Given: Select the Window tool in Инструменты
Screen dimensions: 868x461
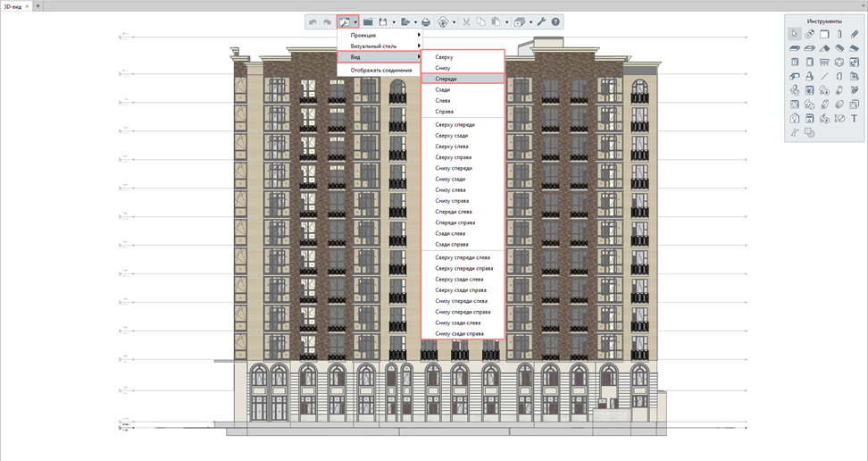Looking at the screenshot, I should coord(795,62).
